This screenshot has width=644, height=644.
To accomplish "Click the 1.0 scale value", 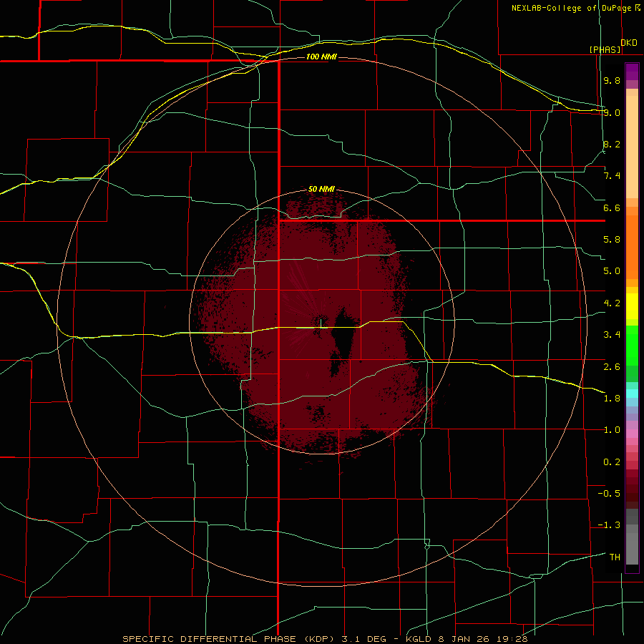I will pos(612,430).
